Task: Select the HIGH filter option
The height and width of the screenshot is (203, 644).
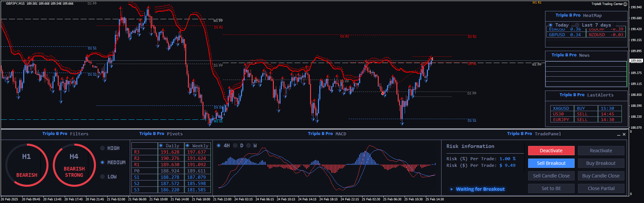Action: 103,148
